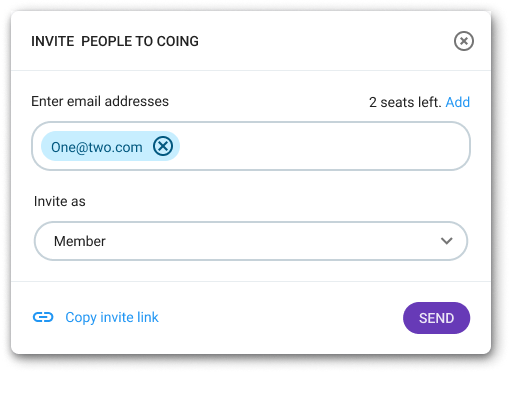Viewport: 510px width, 394px height.
Task: Click the 2 seats left text
Action: pos(405,102)
